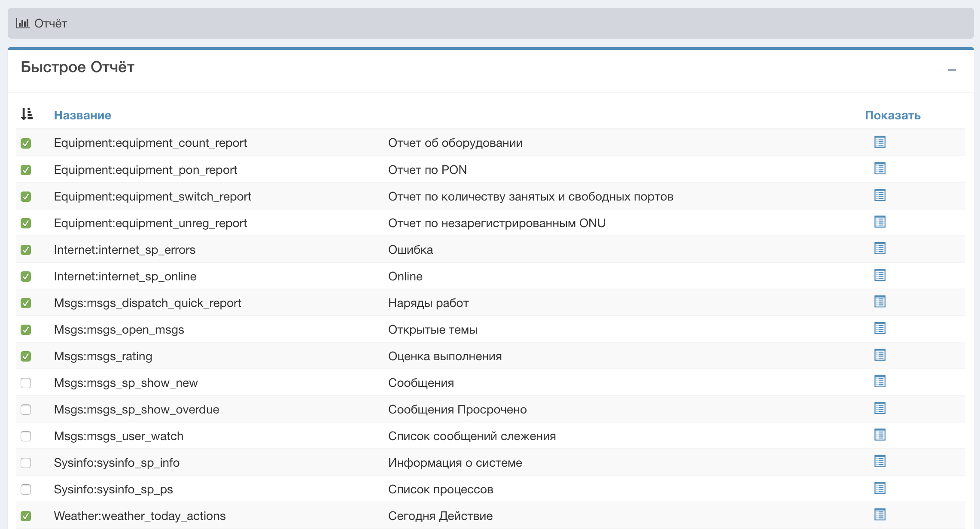The image size is (980, 529).
Task: Open the equipment_switch_report show icon
Action: (880, 195)
